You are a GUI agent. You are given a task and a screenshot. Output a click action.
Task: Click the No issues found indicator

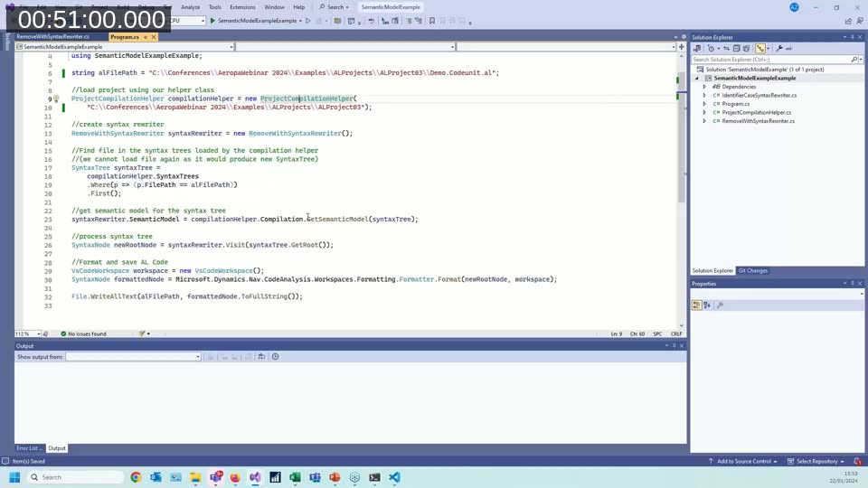point(83,333)
